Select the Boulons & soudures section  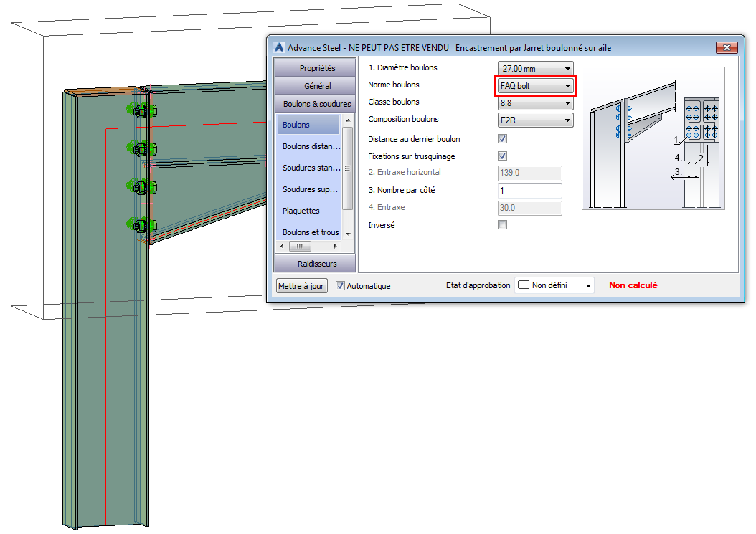click(x=316, y=104)
